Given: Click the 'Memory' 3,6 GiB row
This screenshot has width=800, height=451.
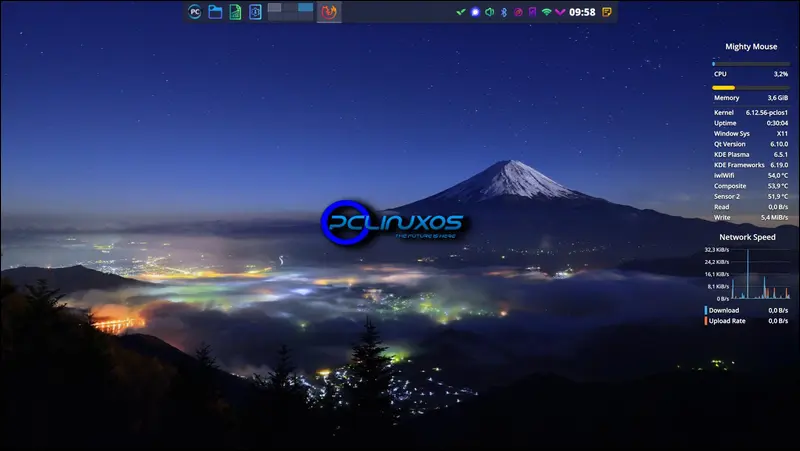Looking at the screenshot, I should (x=751, y=98).
